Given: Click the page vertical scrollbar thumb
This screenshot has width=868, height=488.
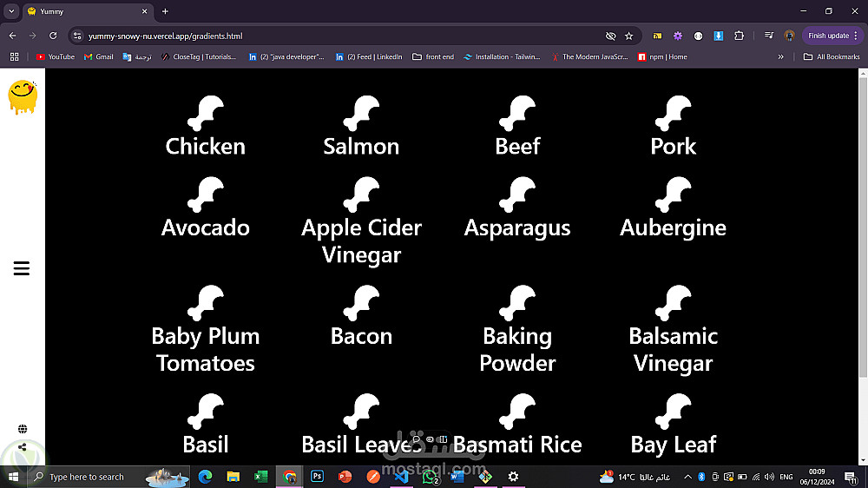Looking at the screenshot, I should pos(863,228).
